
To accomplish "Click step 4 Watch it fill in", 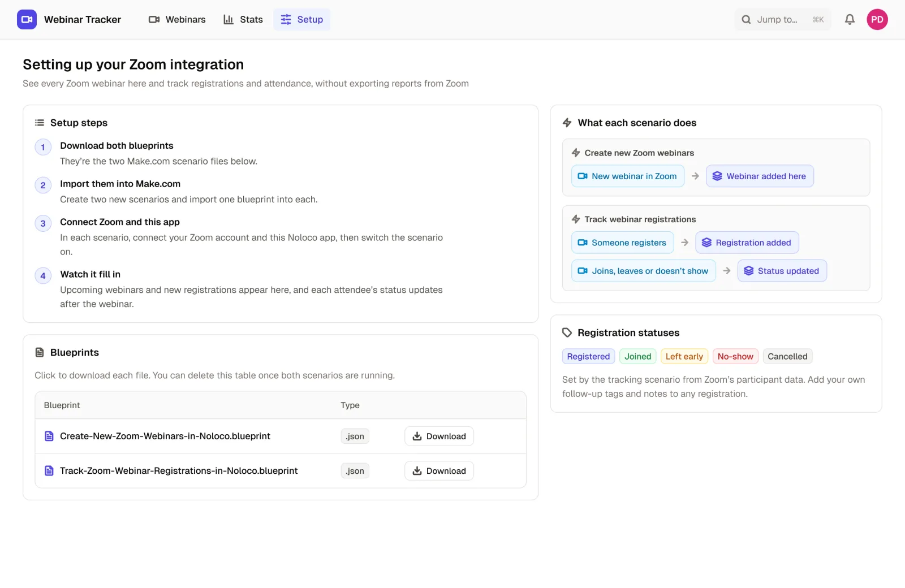I will [90, 274].
